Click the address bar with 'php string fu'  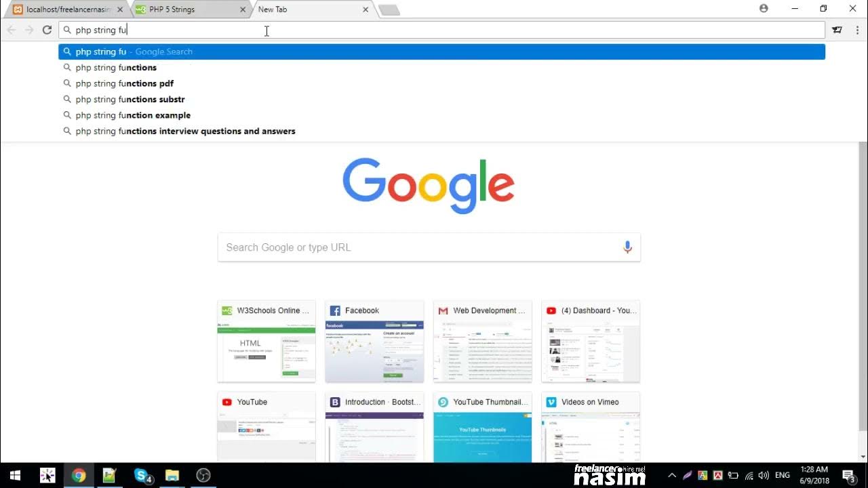point(441,30)
